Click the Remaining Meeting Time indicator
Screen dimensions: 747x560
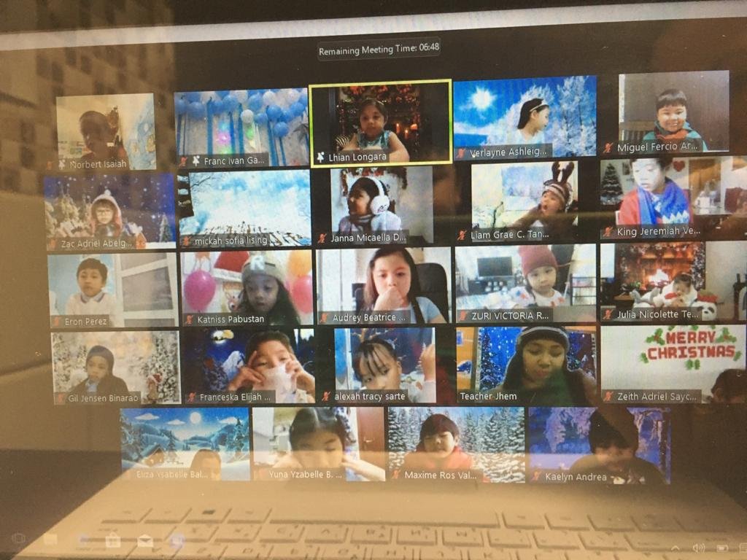[x=379, y=48]
